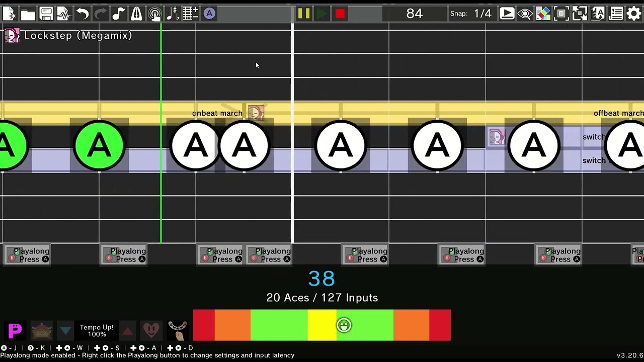Save the remix with the floppy disk icon
Viewport: 644px width, 362px height.
[46, 14]
